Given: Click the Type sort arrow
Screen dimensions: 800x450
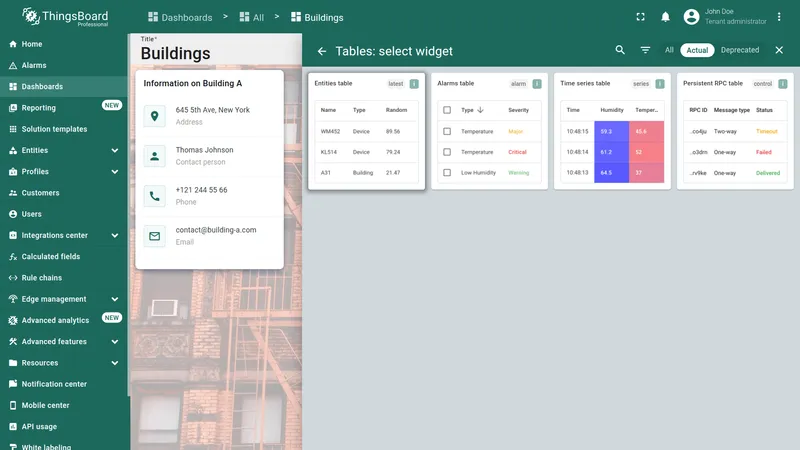Looking at the screenshot, I should click(480, 110).
